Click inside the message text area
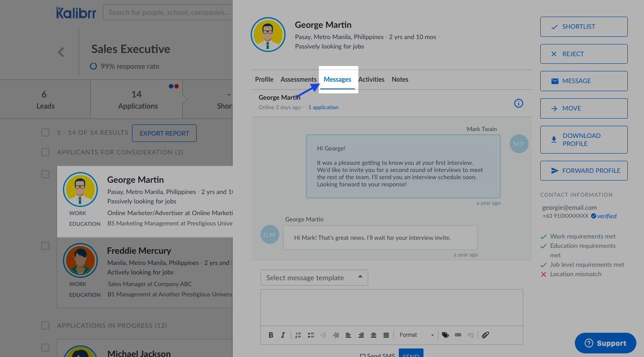This screenshot has height=357, width=644. [x=391, y=307]
